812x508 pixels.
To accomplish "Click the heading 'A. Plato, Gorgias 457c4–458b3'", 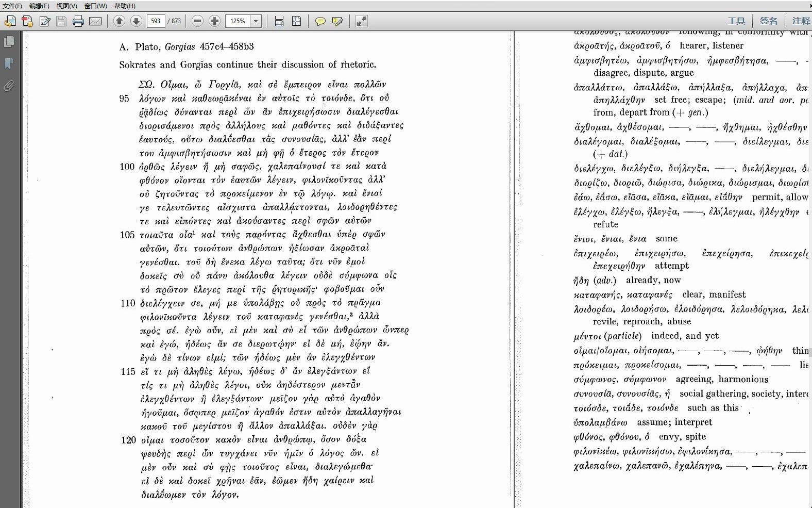I will coord(187,47).
